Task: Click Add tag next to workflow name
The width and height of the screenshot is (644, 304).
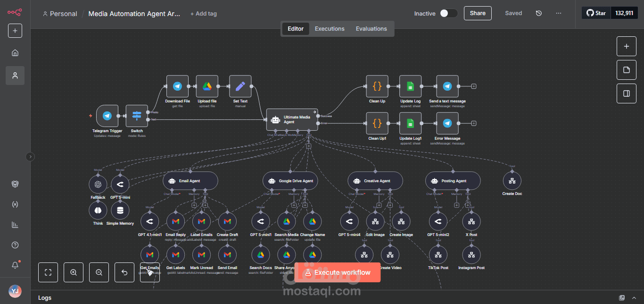Action: pyautogui.click(x=204, y=14)
